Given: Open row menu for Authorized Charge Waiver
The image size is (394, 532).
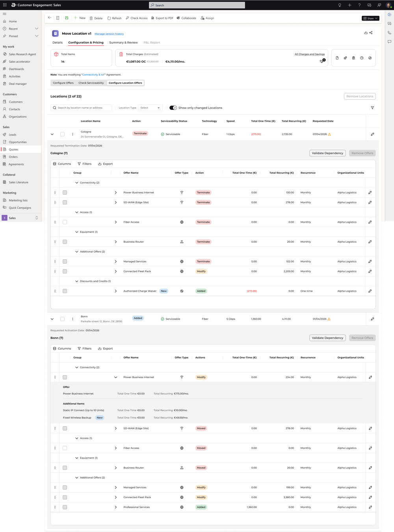Looking at the screenshot, I should tap(55, 291).
